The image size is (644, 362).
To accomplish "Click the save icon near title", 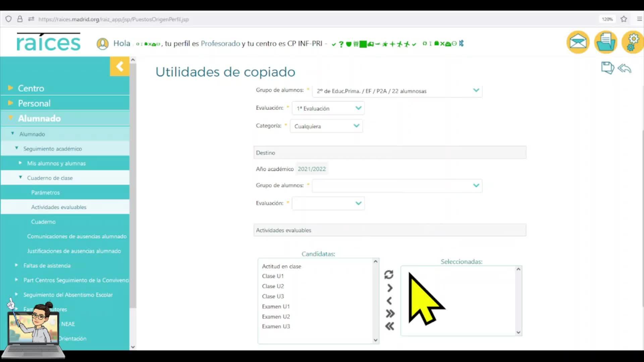I will [x=607, y=68].
